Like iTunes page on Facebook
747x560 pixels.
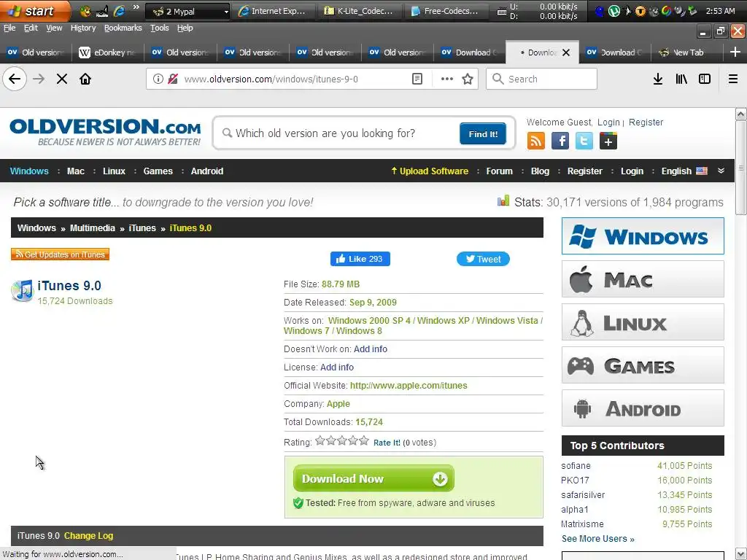tap(360, 259)
